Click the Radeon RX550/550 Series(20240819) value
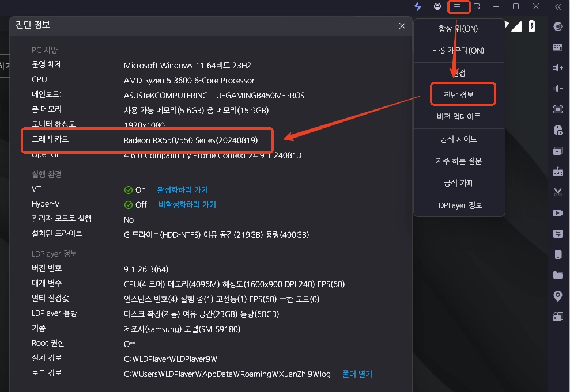This screenshot has width=570, height=392. click(191, 140)
